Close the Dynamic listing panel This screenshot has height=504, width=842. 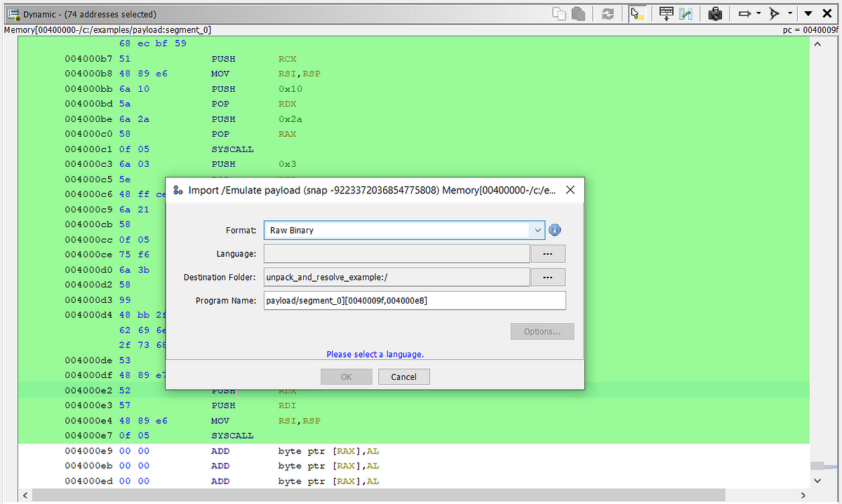[x=827, y=14]
